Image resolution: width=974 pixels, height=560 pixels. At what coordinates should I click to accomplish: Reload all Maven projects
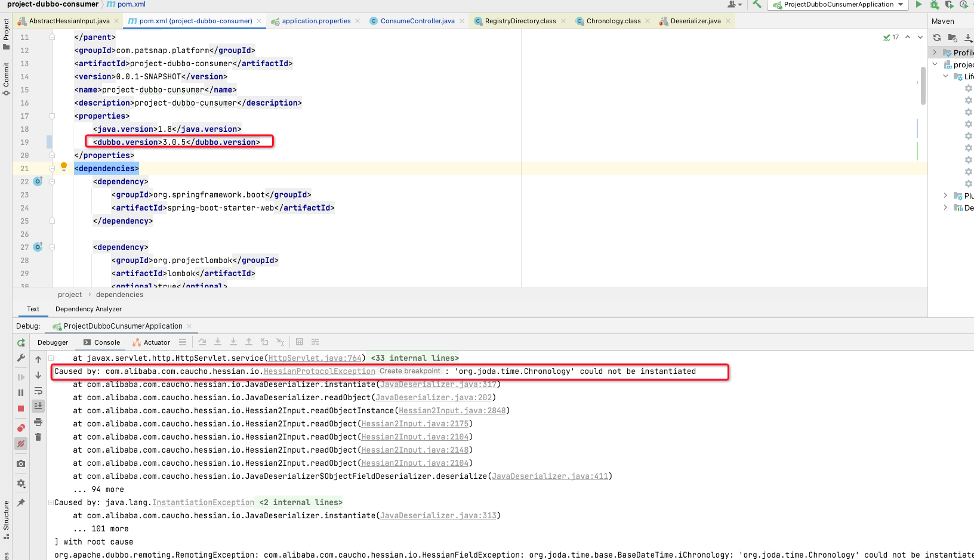pyautogui.click(x=937, y=37)
